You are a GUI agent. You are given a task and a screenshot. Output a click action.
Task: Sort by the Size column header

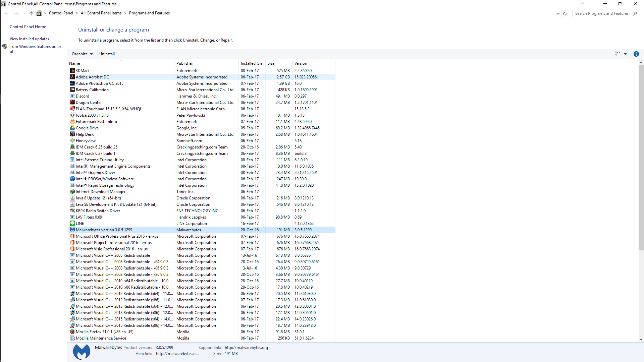coord(279,63)
